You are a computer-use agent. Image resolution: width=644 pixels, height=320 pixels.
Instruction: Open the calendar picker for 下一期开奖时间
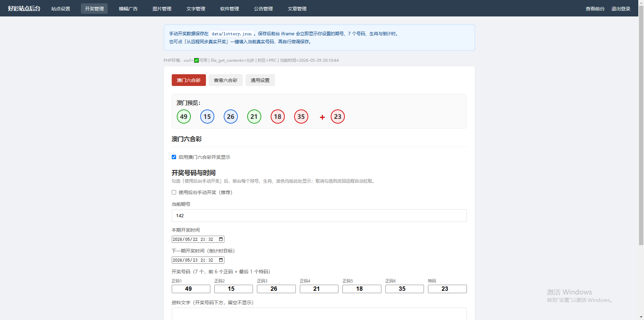(x=221, y=260)
